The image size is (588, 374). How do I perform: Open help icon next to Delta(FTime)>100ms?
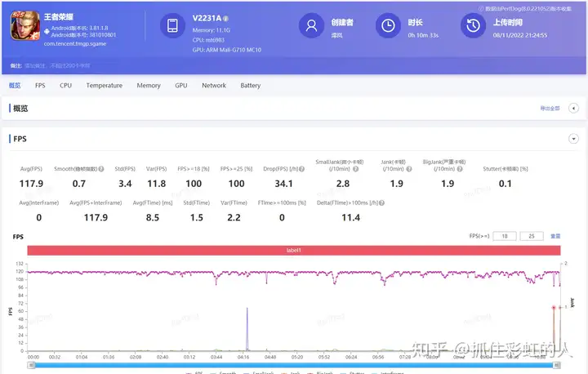pos(381,203)
